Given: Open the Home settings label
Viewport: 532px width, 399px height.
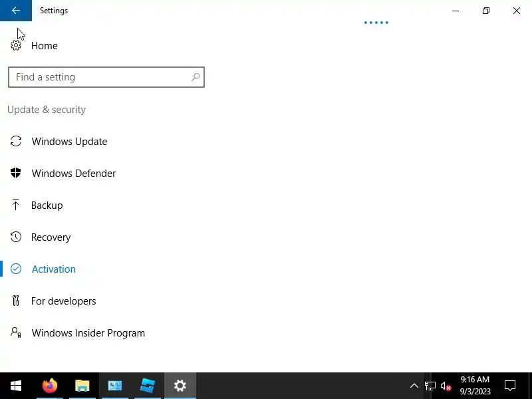Looking at the screenshot, I should pyautogui.click(x=44, y=46).
